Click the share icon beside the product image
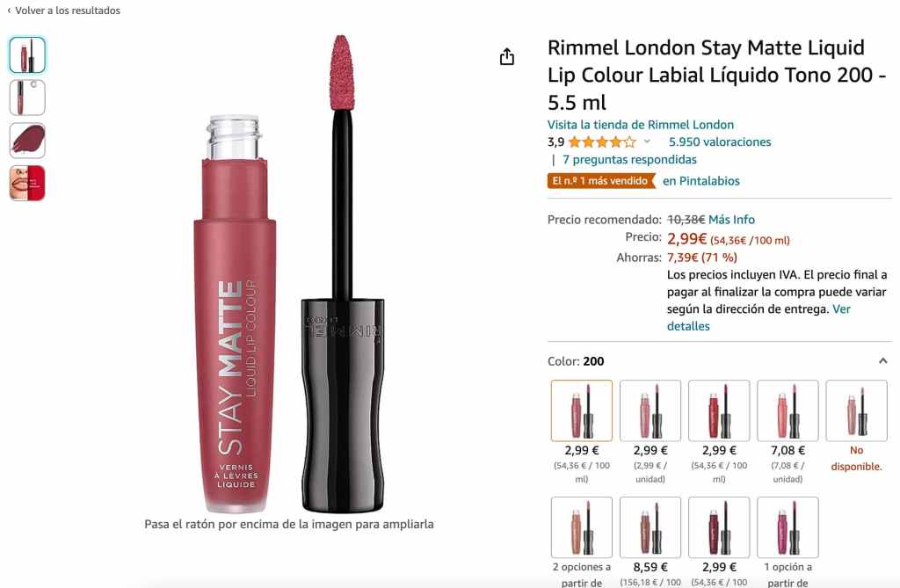The width and height of the screenshot is (900, 588). pyautogui.click(x=507, y=56)
